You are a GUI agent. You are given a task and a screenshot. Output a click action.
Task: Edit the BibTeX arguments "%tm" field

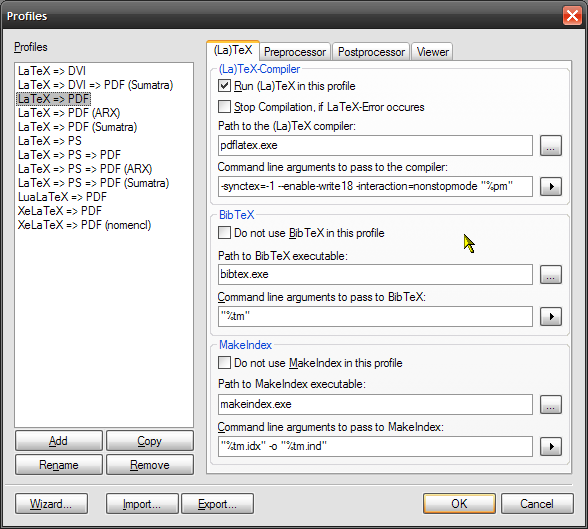tap(375, 316)
